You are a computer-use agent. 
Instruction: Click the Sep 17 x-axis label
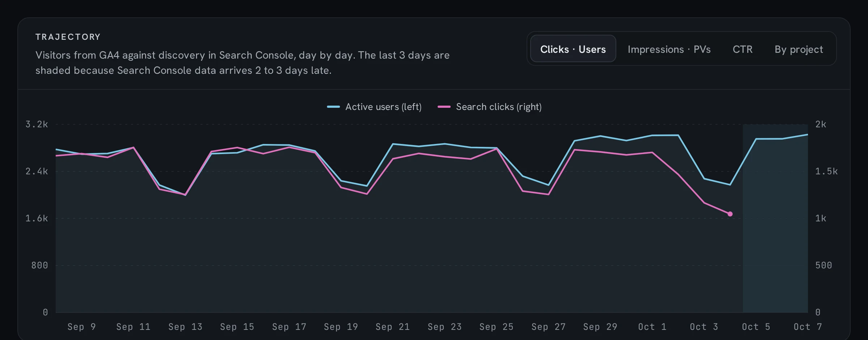tap(289, 327)
